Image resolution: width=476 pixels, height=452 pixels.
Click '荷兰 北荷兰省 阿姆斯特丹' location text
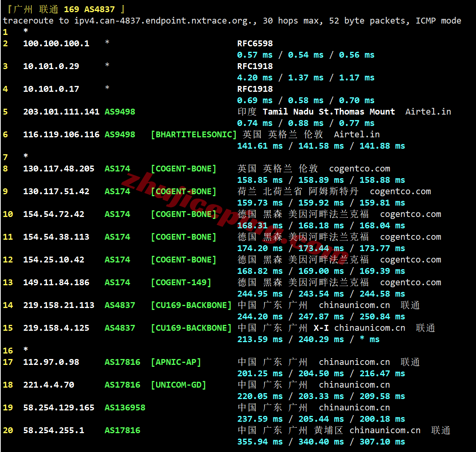[x=298, y=191]
